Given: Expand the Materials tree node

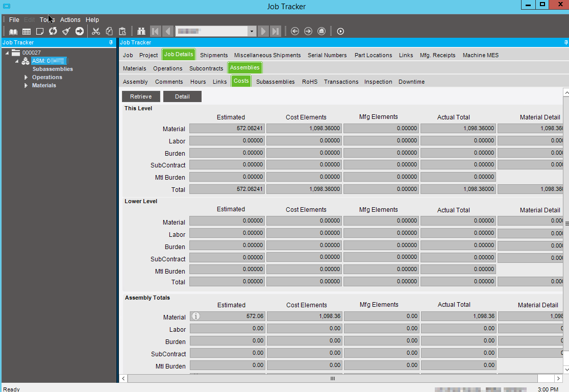Looking at the screenshot, I should pos(26,86).
